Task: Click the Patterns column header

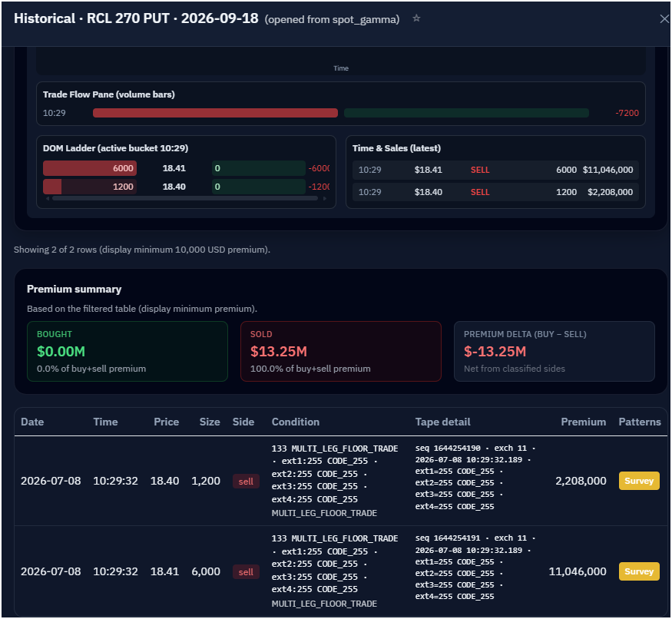Action: [x=640, y=422]
